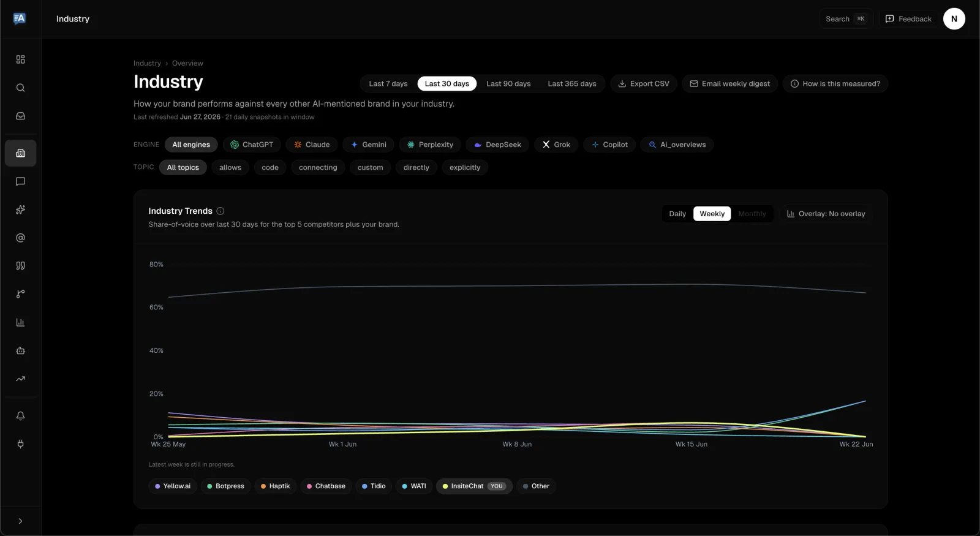Click Email weekly digest button
Screen dimensions: 980x536
[x=730, y=84]
